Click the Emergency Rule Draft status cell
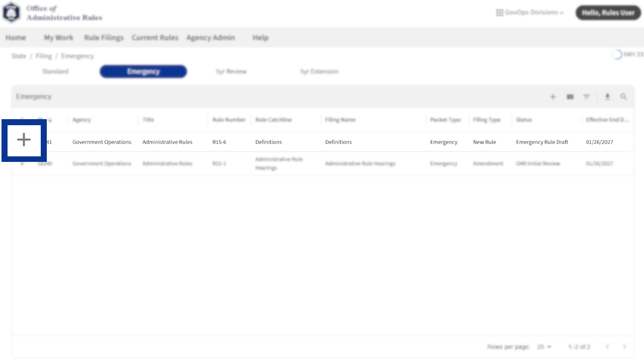This screenshot has width=644, height=362. point(542,142)
